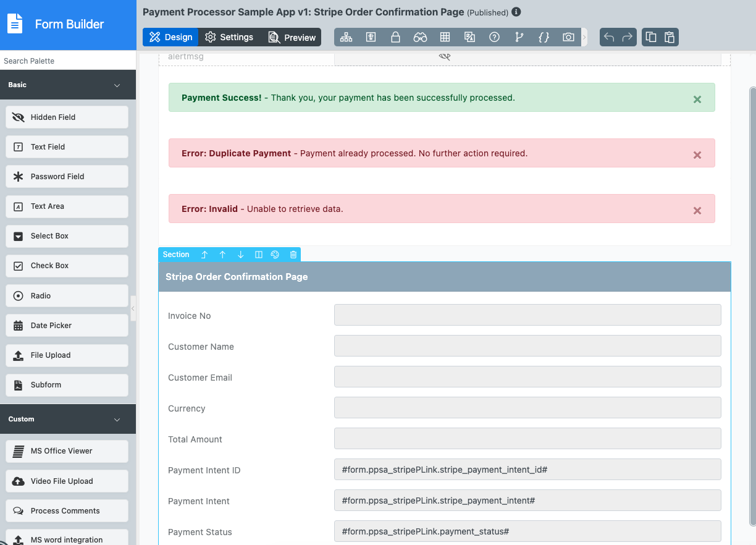Click the Currency input field
This screenshot has height=545, width=756.
527,407
